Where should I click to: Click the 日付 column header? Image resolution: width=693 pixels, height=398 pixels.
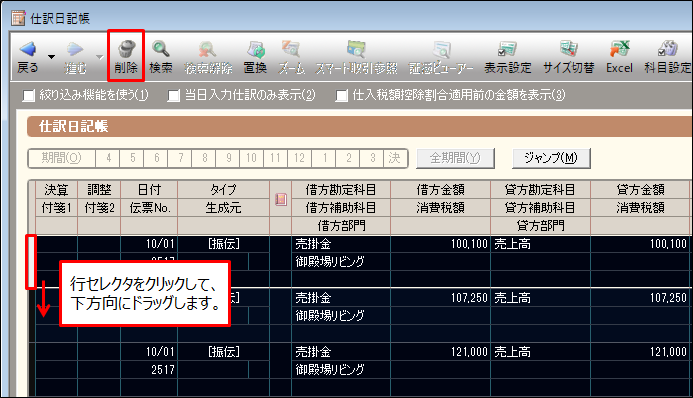(149, 190)
